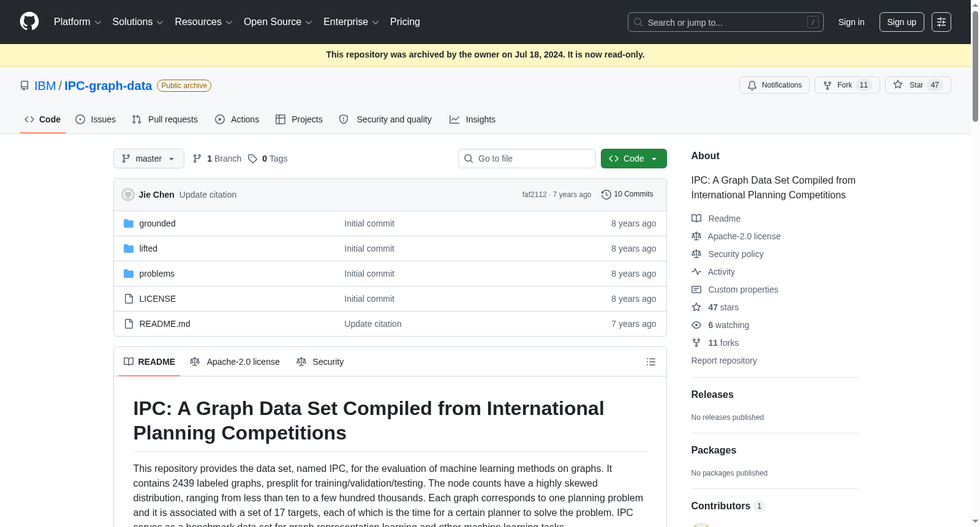This screenshot has width=980, height=527.
Task: Click the scale icon beside Apache-2.0 license in About
Action: [x=696, y=236]
